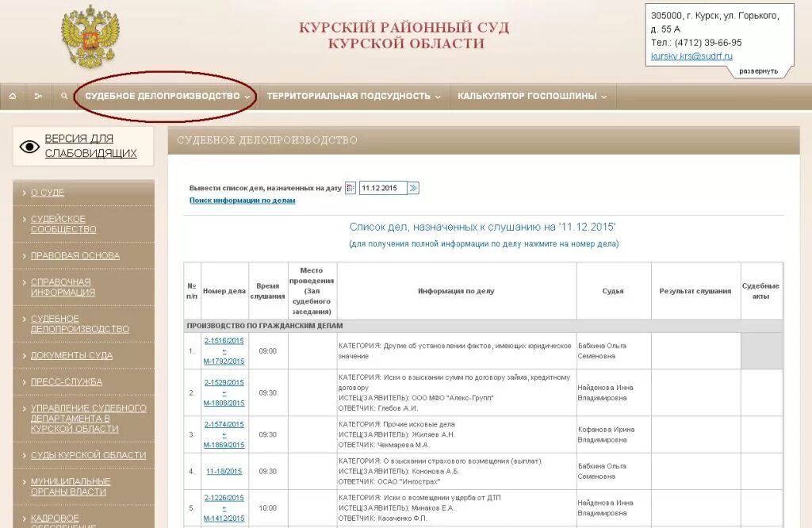812x528 pixels.
Task: Open case number 2-1226/2015
Action: (x=224, y=498)
